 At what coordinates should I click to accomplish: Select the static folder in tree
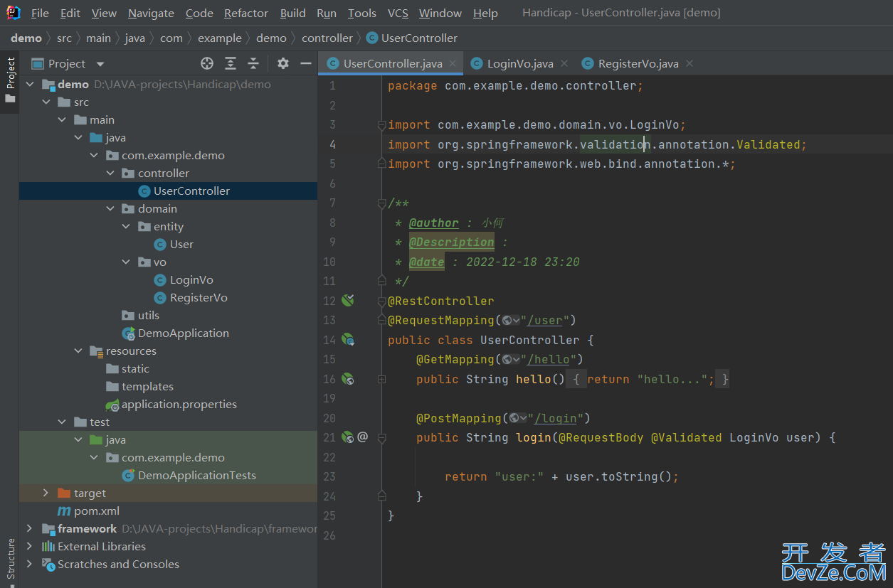(x=135, y=368)
